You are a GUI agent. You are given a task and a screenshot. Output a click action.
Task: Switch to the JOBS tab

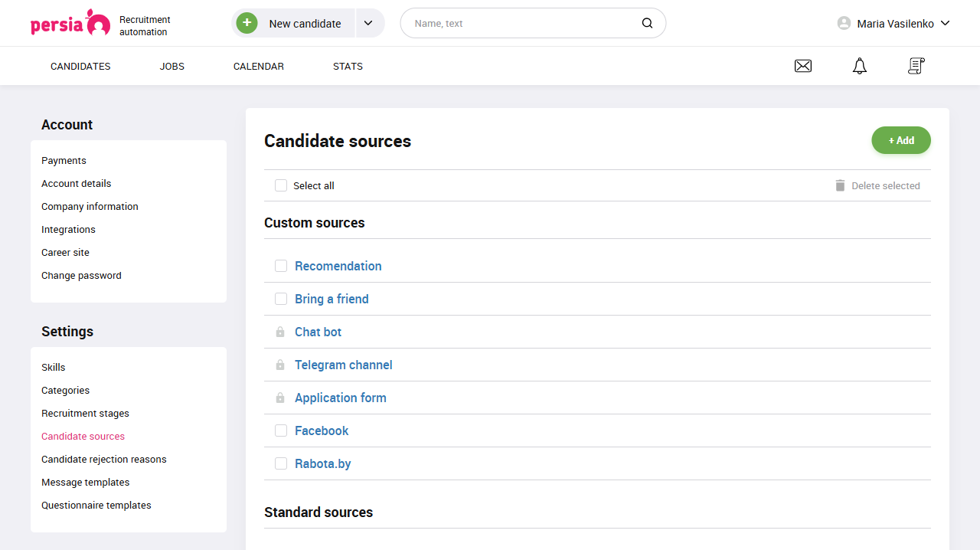point(171,66)
